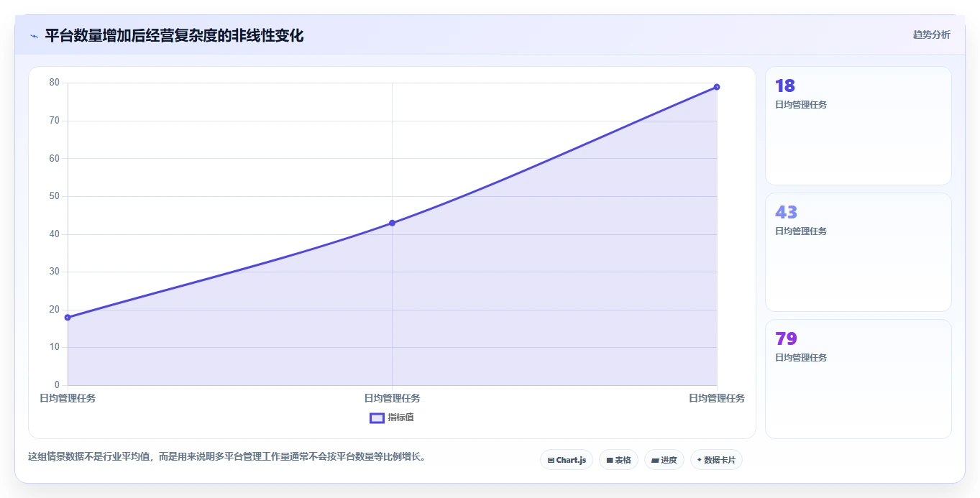Screen dimensions: 980x498
Task: Open the card showing 18
Action: tap(858, 126)
